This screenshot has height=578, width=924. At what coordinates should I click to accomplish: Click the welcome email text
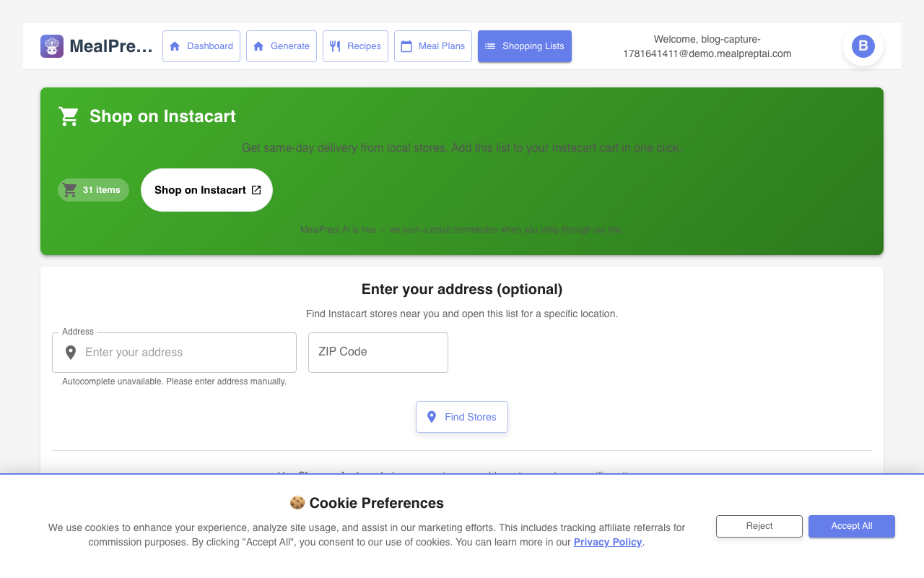click(x=707, y=46)
